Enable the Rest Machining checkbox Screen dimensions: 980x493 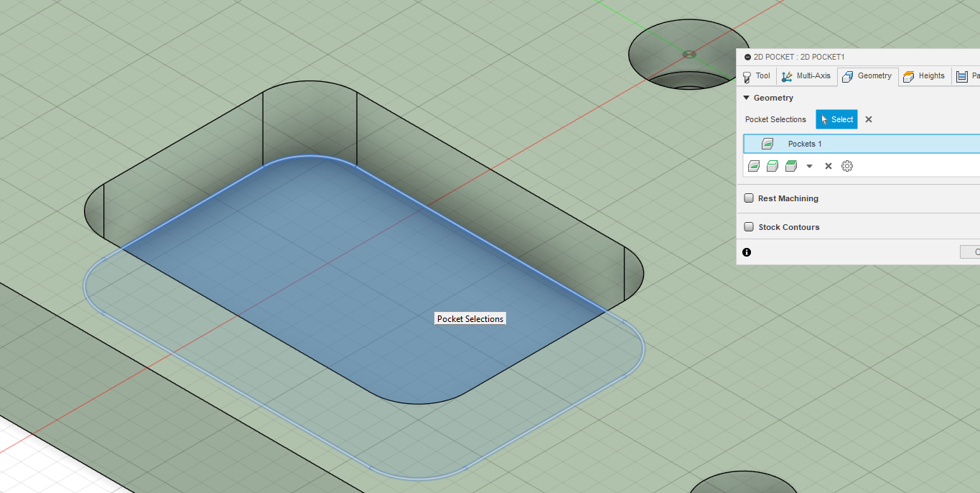click(749, 198)
